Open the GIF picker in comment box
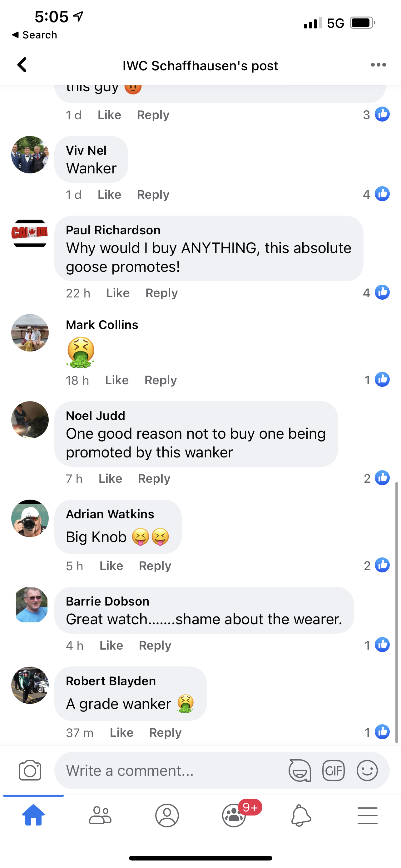The height and width of the screenshot is (868, 401). click(x=333, y=770)
